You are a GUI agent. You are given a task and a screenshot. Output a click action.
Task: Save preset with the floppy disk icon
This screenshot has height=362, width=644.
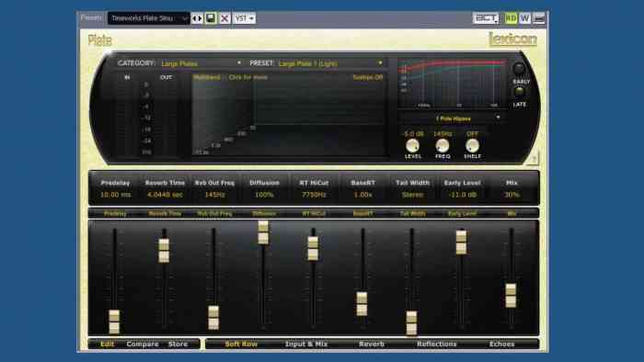[211, 18]
